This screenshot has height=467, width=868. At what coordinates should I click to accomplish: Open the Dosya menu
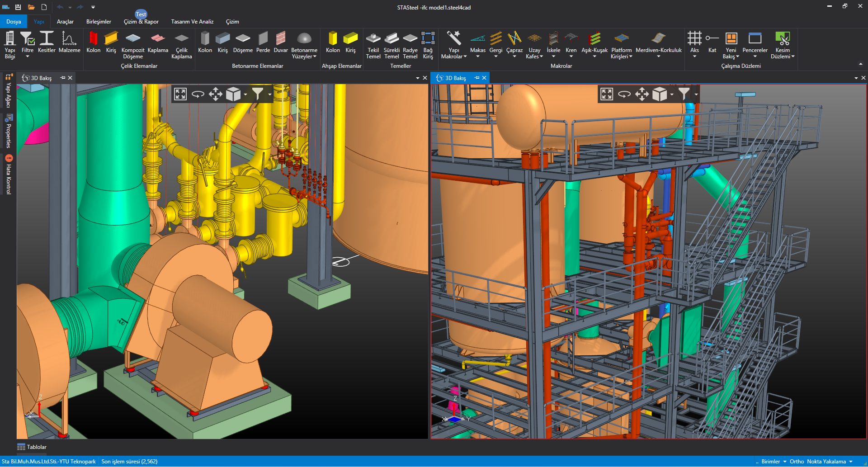click(14, 22)
